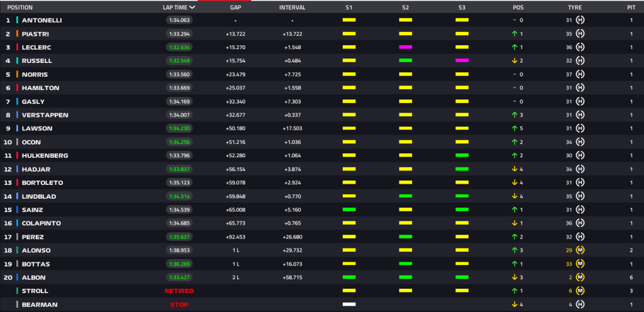Image resolution: width=644 pixels, height=312 pixels.
Task: Click the TYRE column header
Action: point(575,8)
